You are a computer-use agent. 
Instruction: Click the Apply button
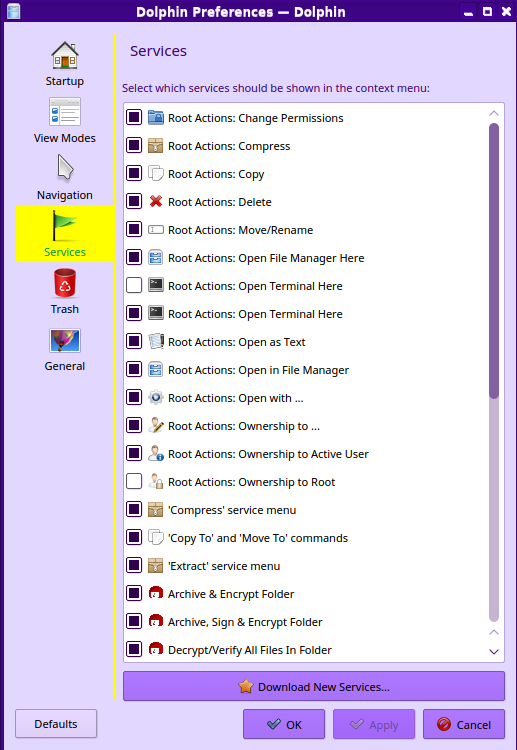coord(374,724)
